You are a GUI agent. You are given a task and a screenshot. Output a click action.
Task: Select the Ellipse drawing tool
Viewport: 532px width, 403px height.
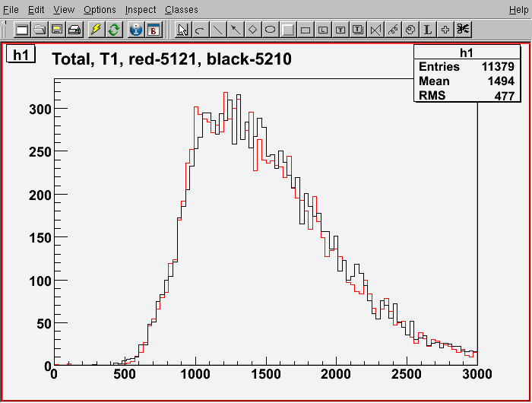(x=270, y=30)
